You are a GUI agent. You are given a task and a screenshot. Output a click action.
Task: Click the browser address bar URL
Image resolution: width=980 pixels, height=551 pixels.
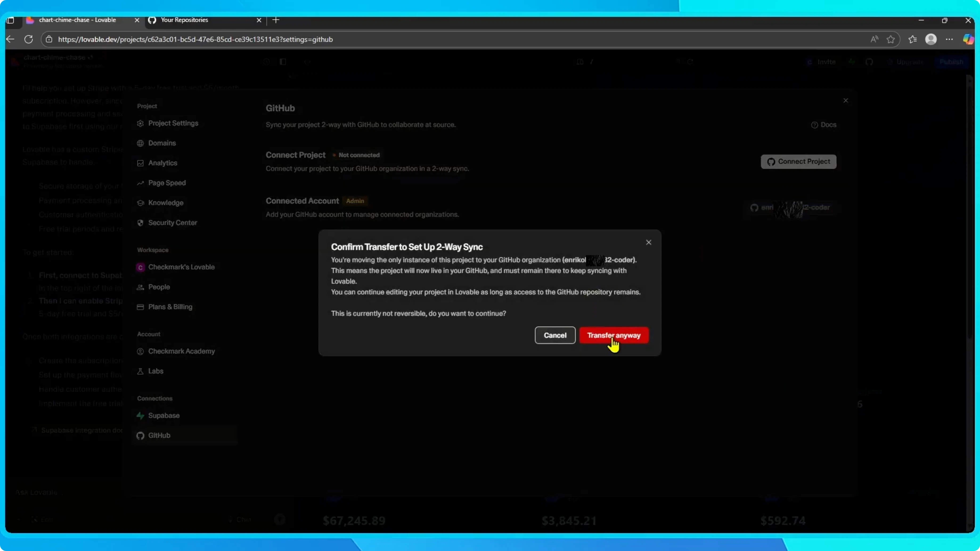pos(195,40)
